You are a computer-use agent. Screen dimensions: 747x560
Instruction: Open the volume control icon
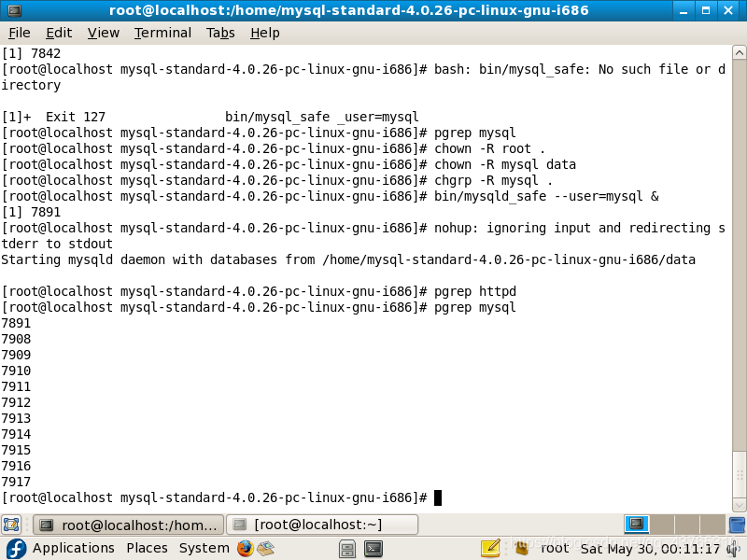pyautogui.click(x=732, y=549)
